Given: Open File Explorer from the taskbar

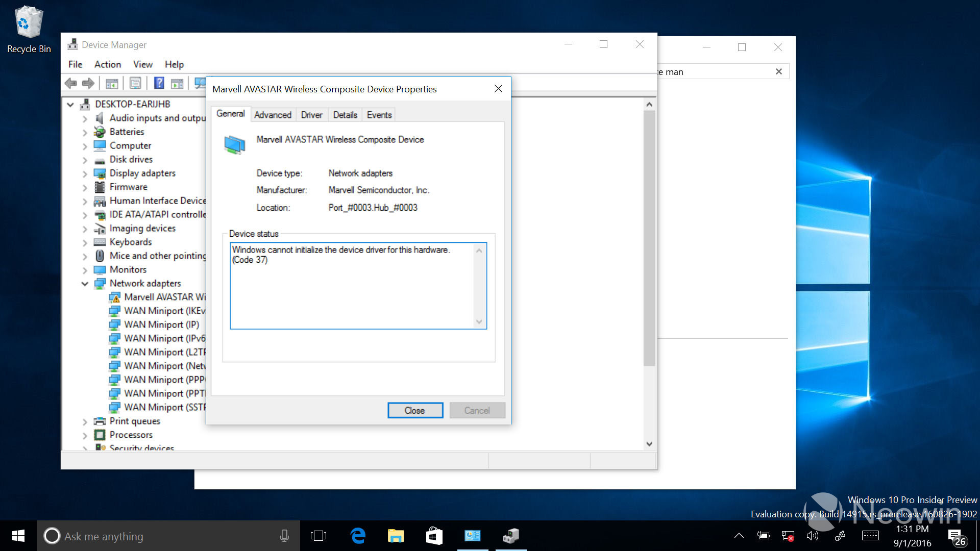Looking at the screenshot, I should point(396,536).
